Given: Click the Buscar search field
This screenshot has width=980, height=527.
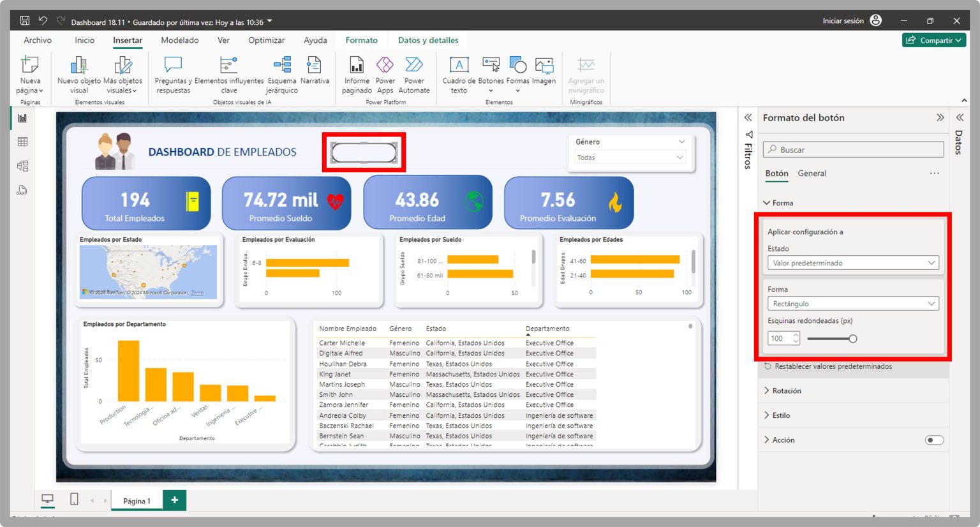Looking at the screenshot, I should tap(853, 149).
